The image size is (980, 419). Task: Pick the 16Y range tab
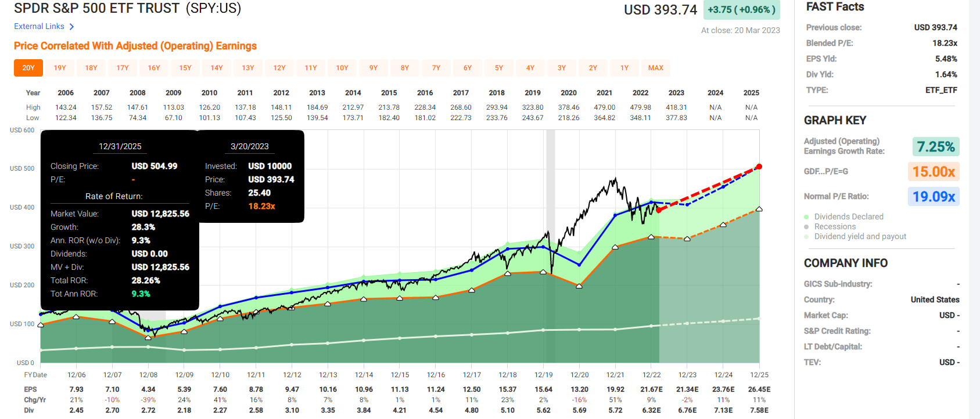(x=154, y=68)
